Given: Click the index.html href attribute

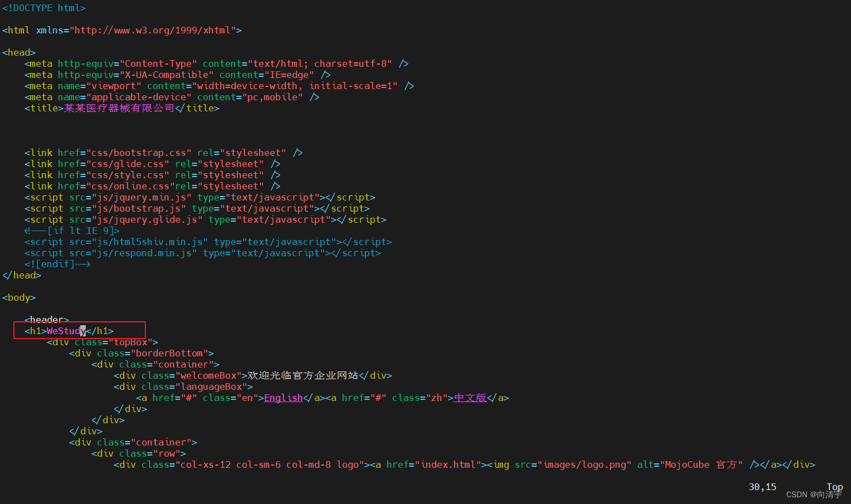Looking at the screenshot, I should pyautogui.click(x=434, y=464).
